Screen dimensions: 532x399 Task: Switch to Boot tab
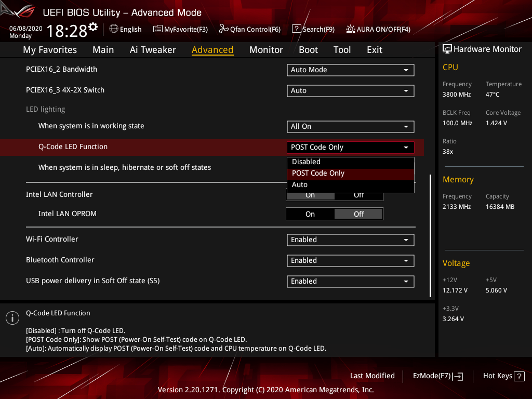pos(308,50)
